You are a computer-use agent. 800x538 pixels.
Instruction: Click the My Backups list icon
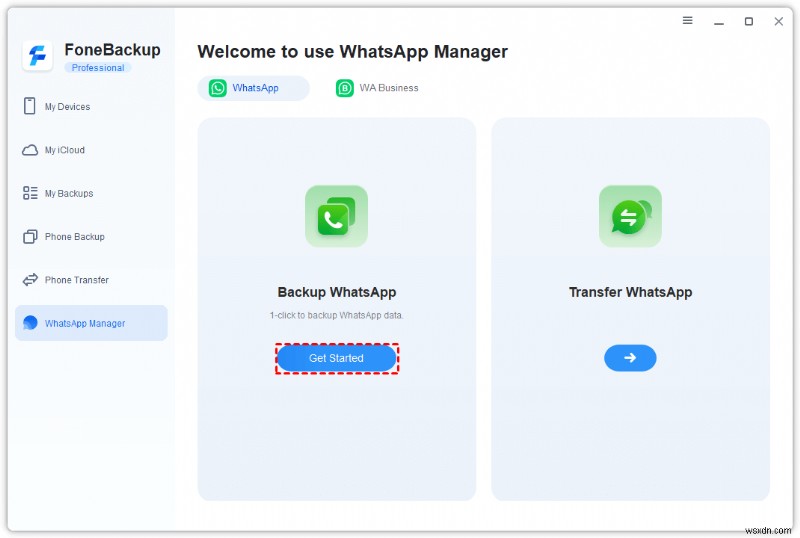30,193
